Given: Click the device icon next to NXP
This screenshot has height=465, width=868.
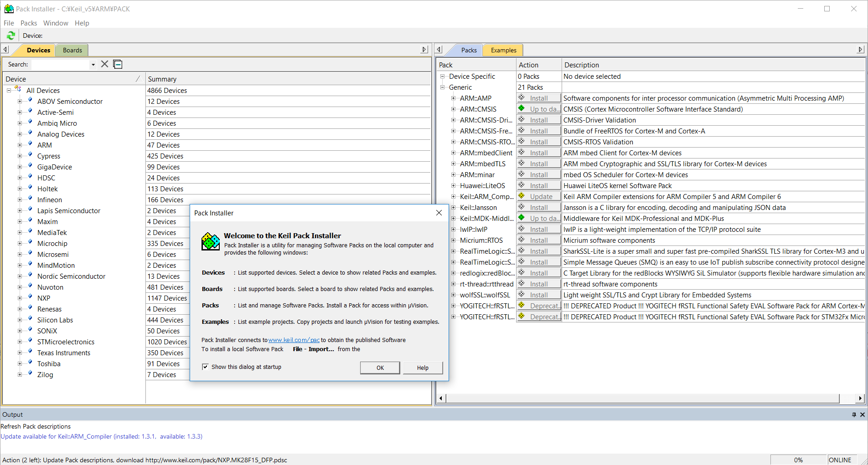Looking at the screenshot, I should (x=30, y=297).
